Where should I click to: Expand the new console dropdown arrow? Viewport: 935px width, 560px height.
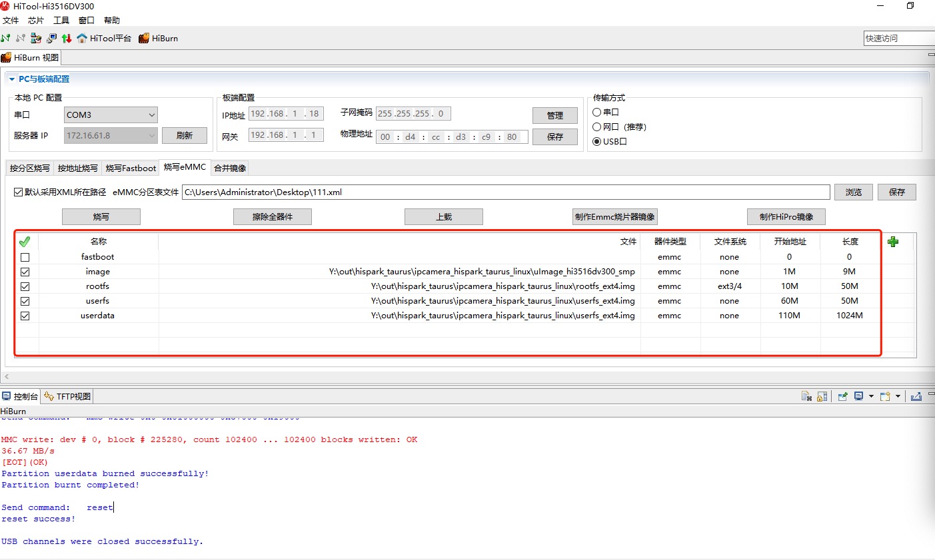pos(898,396)
